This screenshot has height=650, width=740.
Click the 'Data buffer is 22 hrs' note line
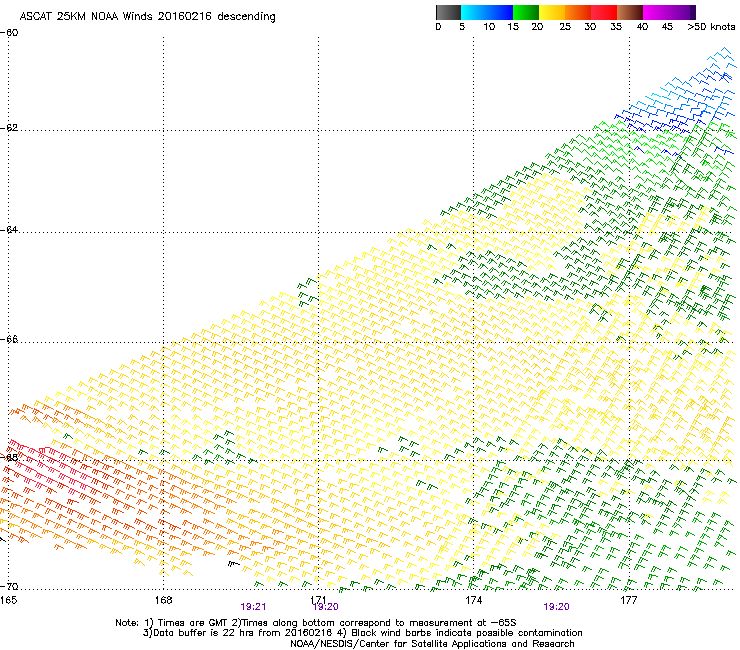(x=363, y=633)
